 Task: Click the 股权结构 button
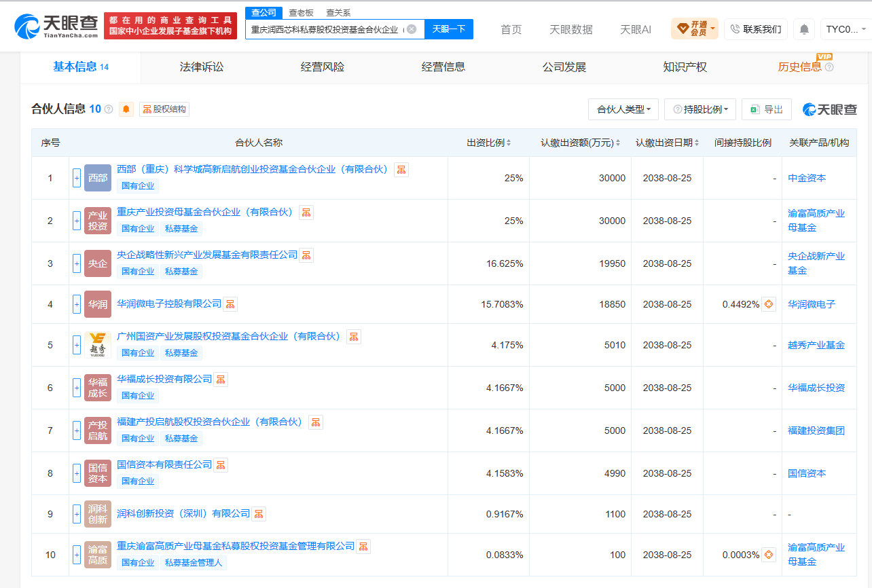click(164, 109)
